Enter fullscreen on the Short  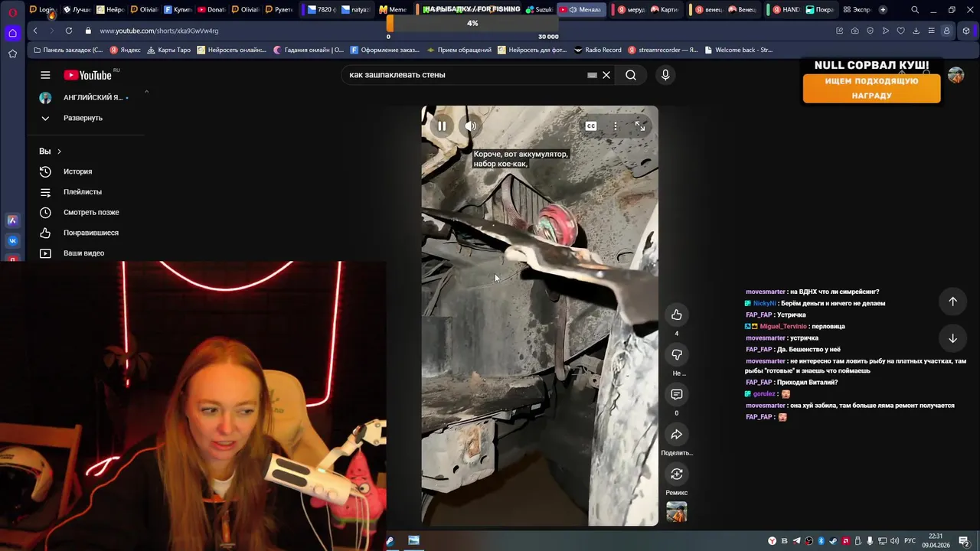pos(640,126)
